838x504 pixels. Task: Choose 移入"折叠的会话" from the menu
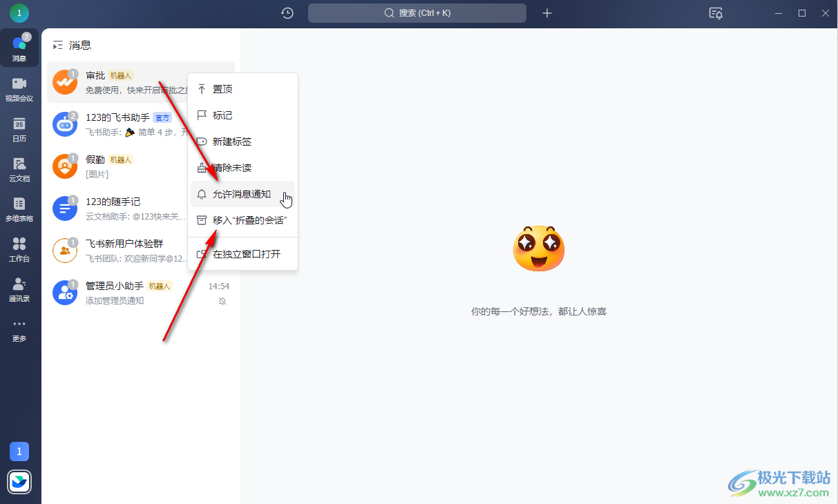[x=242, y=220]
